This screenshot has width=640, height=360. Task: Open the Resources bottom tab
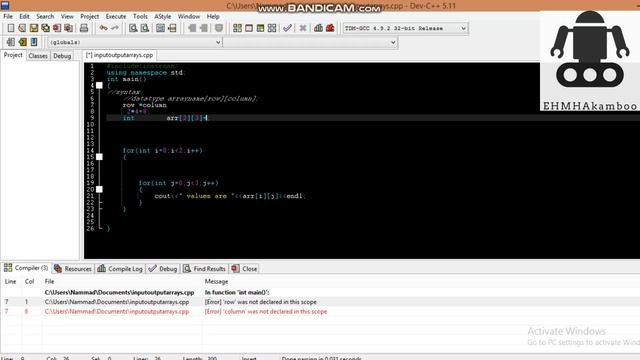pyautogui.click(x=73, y=269)
